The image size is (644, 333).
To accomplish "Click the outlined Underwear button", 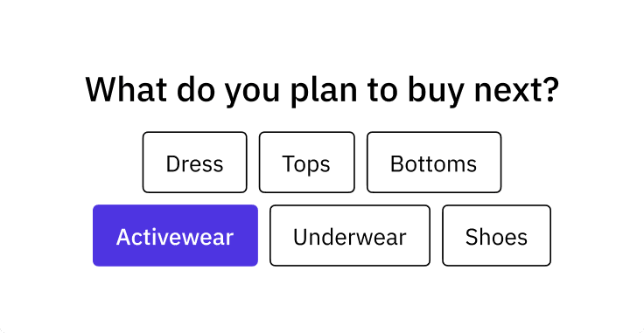I will click(x=350, y=235).
